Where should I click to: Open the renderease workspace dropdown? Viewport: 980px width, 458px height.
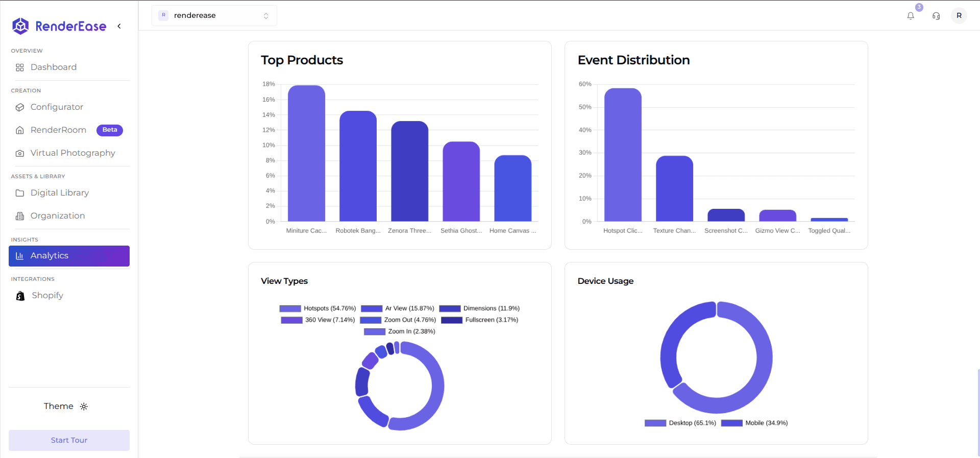[x=214, y=15]
